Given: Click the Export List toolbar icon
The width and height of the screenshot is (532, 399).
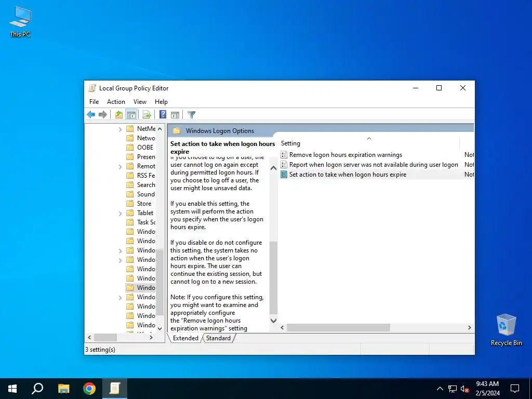Looking at the screenshot, I should coord(147,115).
